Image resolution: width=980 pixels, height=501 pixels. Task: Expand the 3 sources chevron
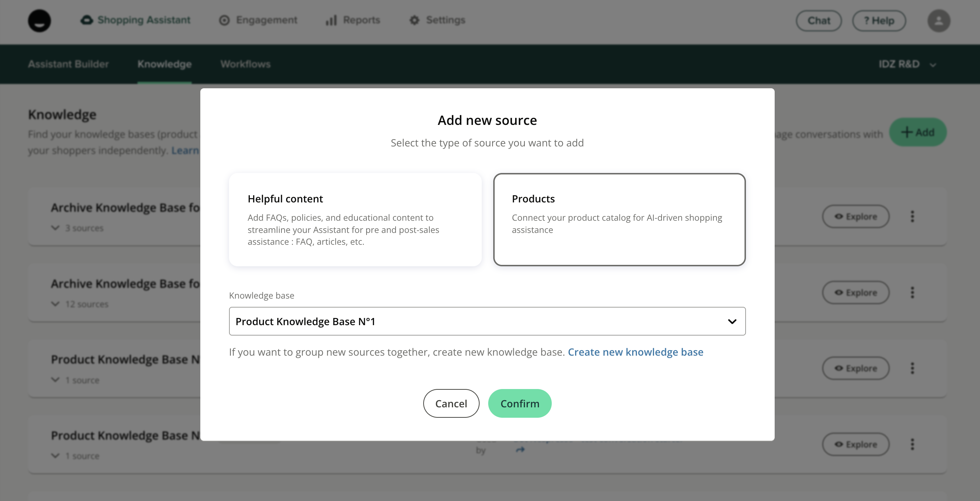coord(56,228)
